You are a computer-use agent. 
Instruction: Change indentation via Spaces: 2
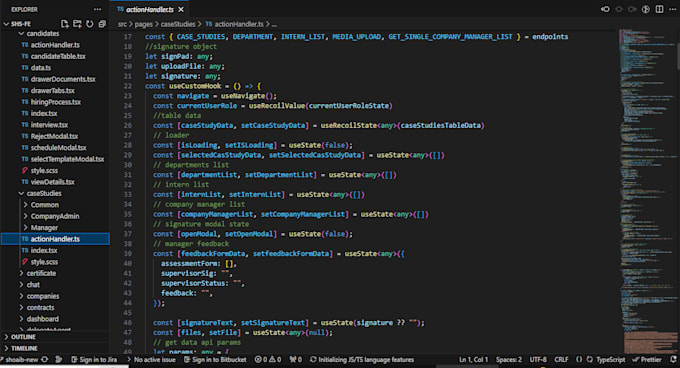[509, 359]
